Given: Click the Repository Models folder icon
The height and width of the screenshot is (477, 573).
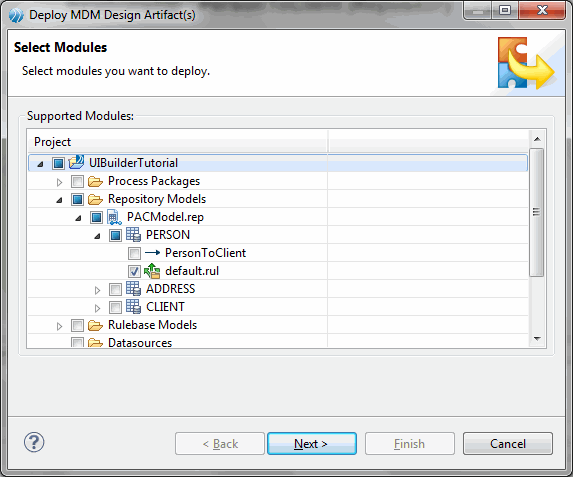Looking at the screenshot, I should (95, 199).
